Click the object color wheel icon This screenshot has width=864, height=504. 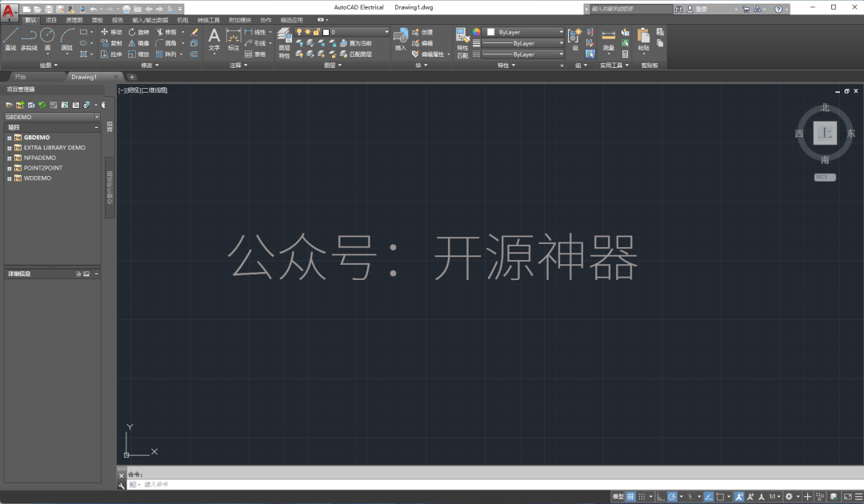(477, 32)
